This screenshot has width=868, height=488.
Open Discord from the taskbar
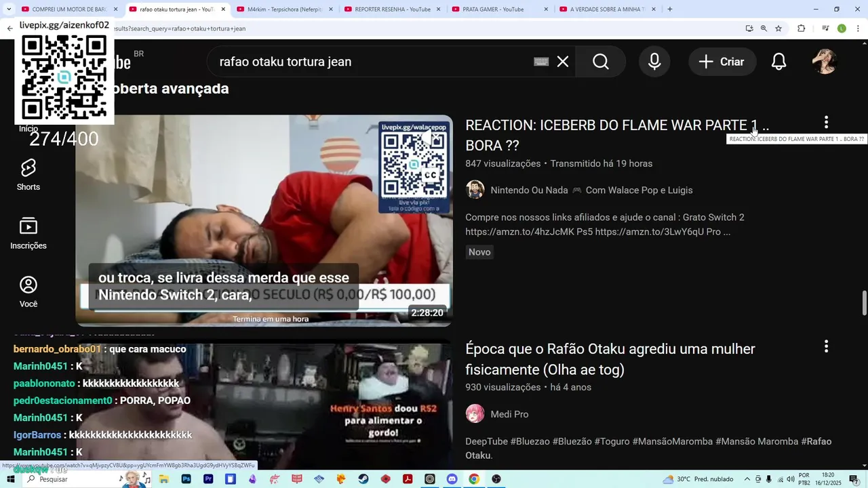[x=452, y=479]
